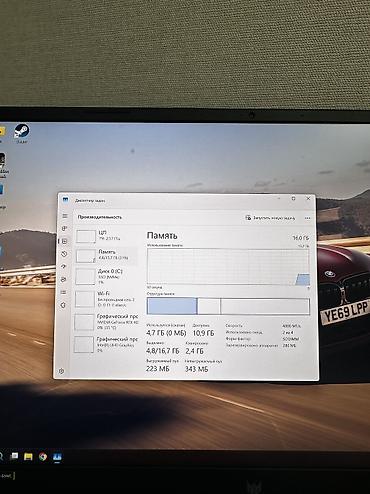Click the middle standby segment of memory composition
The image size is (370, 494).
[x=209, y=306]
